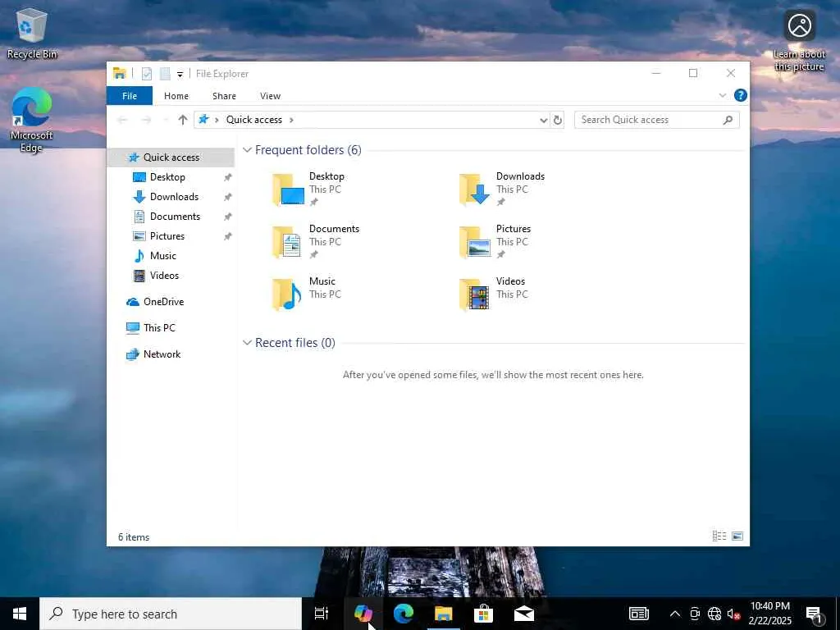Click the Search Quick access field

657,120
